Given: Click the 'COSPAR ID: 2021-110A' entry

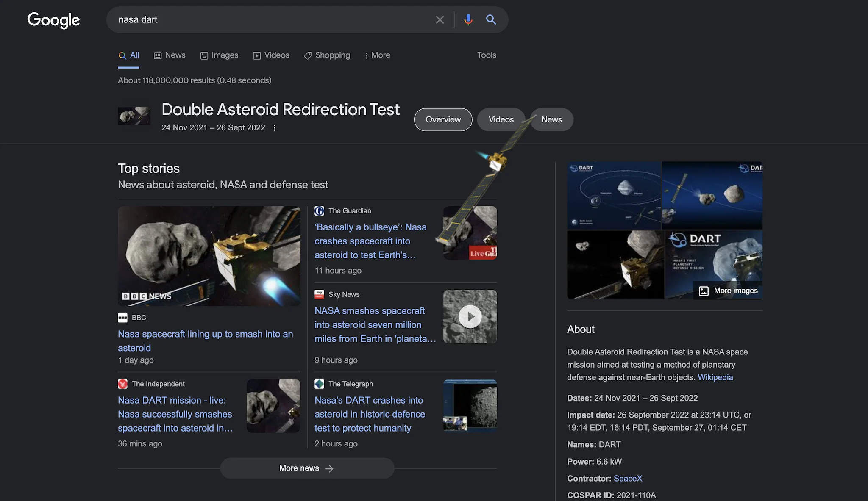Looking at the screenshot, I should pos(611,495).
